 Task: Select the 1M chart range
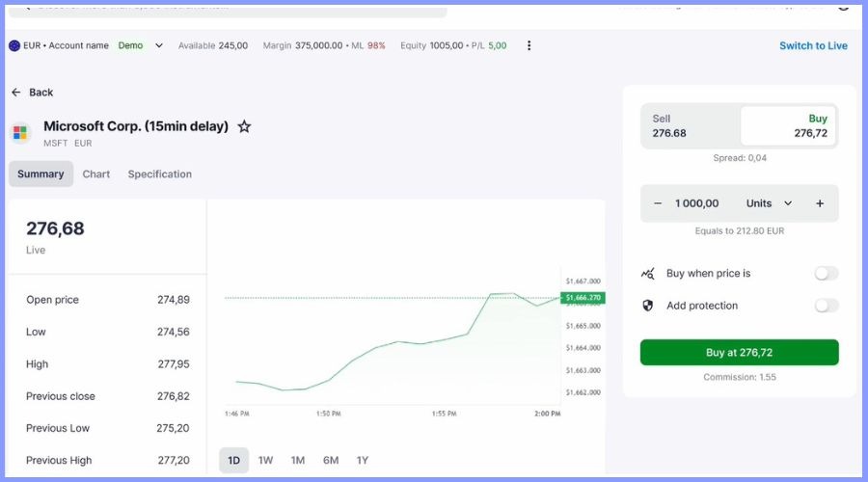pyautogui.click(x=298, y=461)
